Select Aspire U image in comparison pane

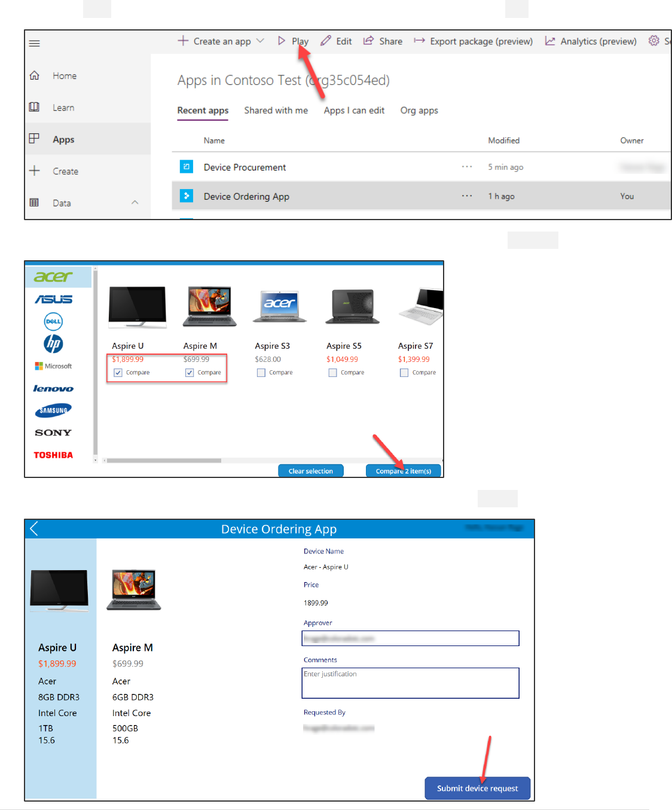(59, 590)
